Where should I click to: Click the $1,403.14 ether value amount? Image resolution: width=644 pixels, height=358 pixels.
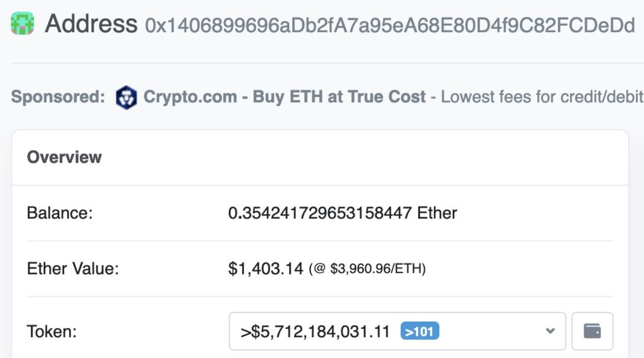pyautogui.click(x=265, y=269)
